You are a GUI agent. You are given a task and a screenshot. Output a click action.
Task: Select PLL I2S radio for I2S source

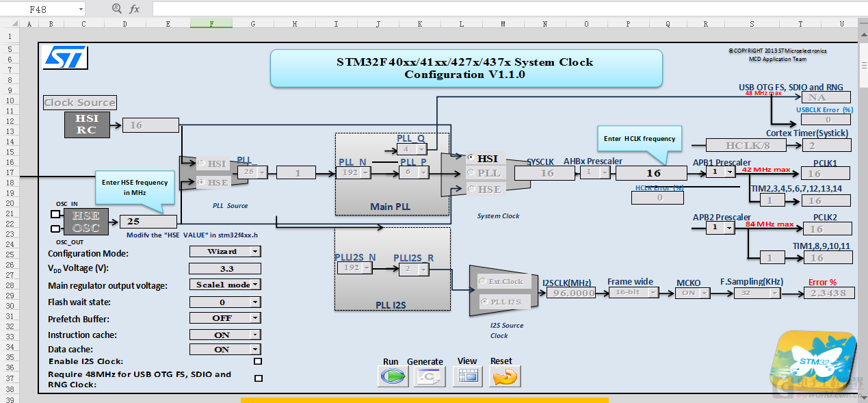point(483,301)
